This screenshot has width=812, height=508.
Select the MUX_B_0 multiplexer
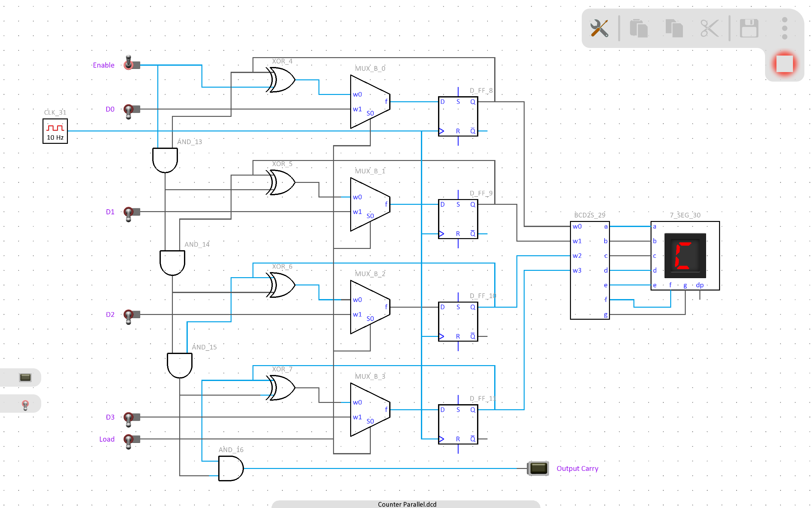[x=370, y=102]
